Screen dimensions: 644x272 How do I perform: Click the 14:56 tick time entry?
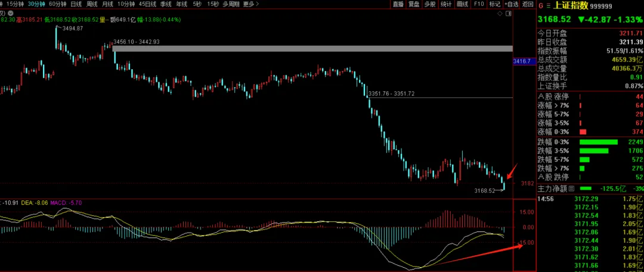(544, 199)
